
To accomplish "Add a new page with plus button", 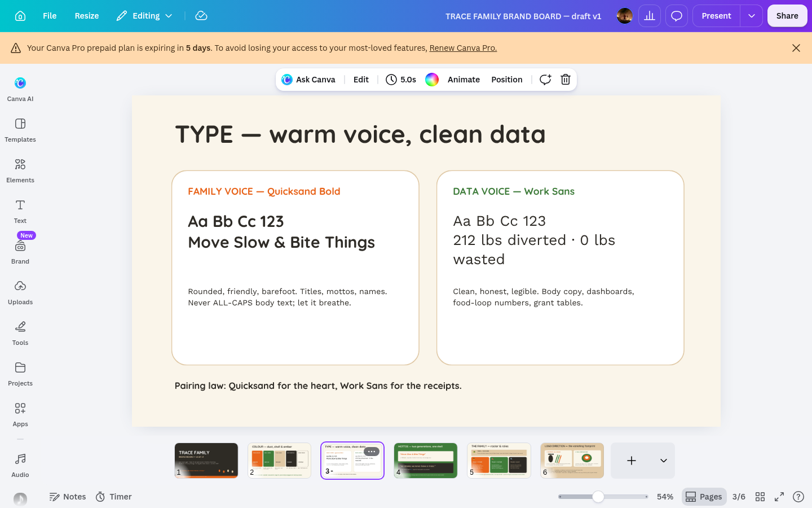I will coord(632,461).
